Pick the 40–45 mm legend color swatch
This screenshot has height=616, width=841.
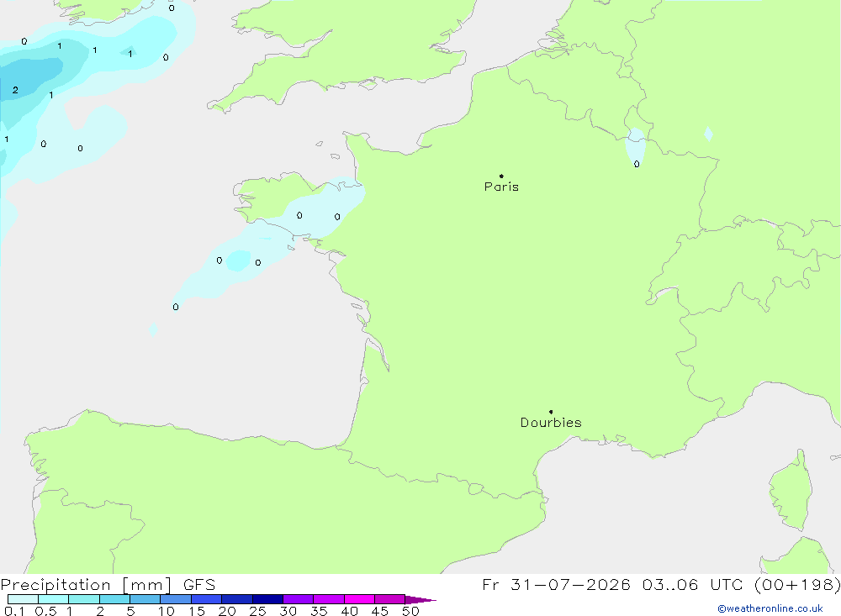(359, 599)
